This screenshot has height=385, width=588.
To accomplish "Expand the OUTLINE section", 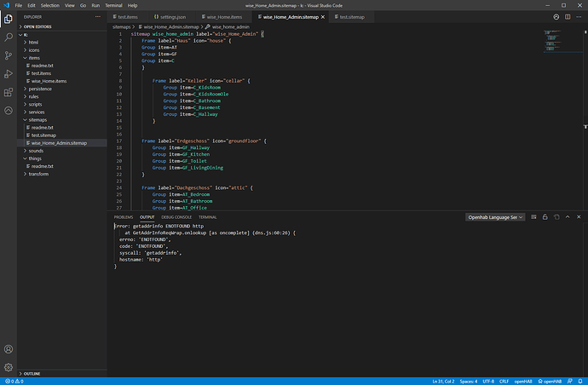I will coord(32,374).
